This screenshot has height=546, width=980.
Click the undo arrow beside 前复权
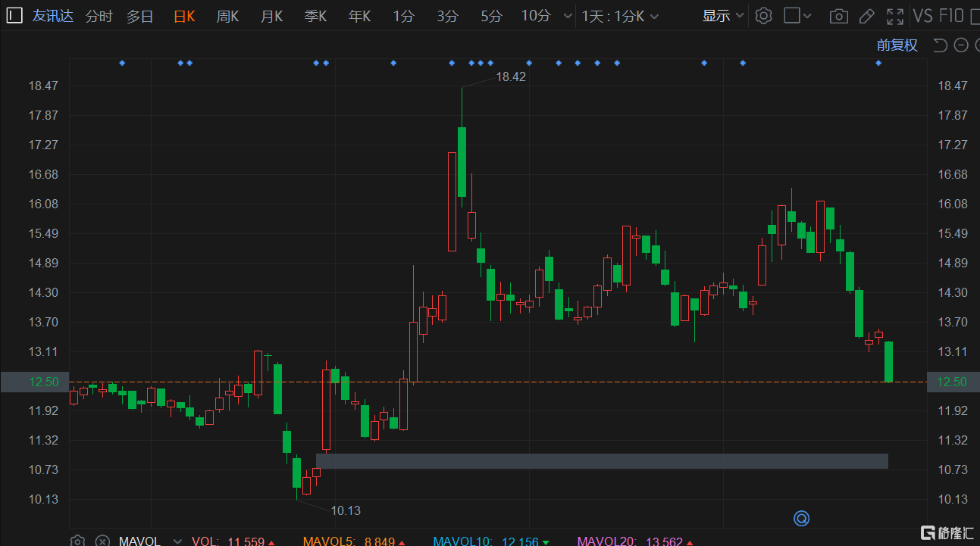tap(939, 45)
